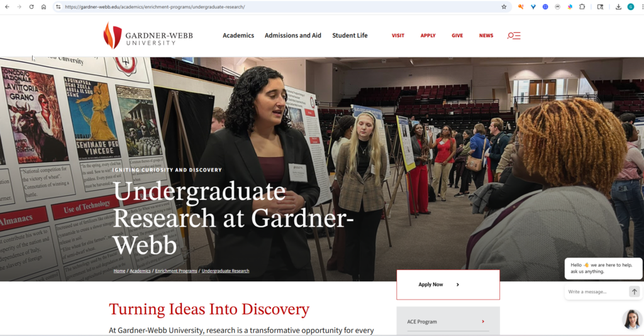The height and width of the screenshot is (336, 644).
Task: Click the blue circle extension icon
Action: 545,7
